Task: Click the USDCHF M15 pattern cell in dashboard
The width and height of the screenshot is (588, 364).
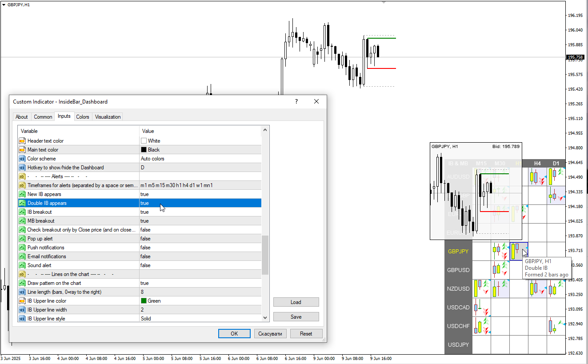Action: (481, 326)
